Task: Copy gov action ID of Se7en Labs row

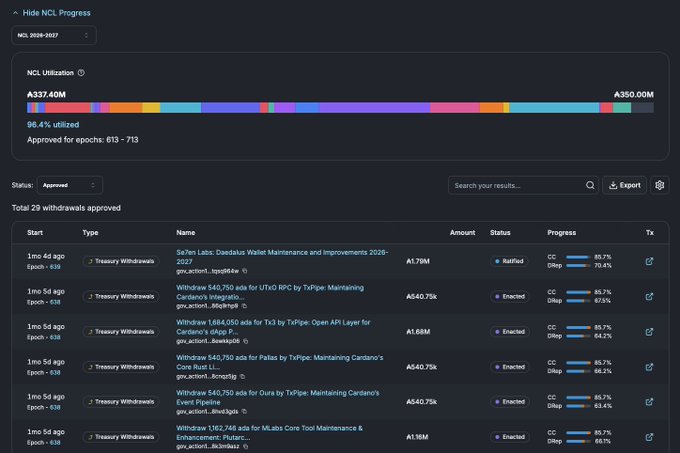Action: coord(245,271)
